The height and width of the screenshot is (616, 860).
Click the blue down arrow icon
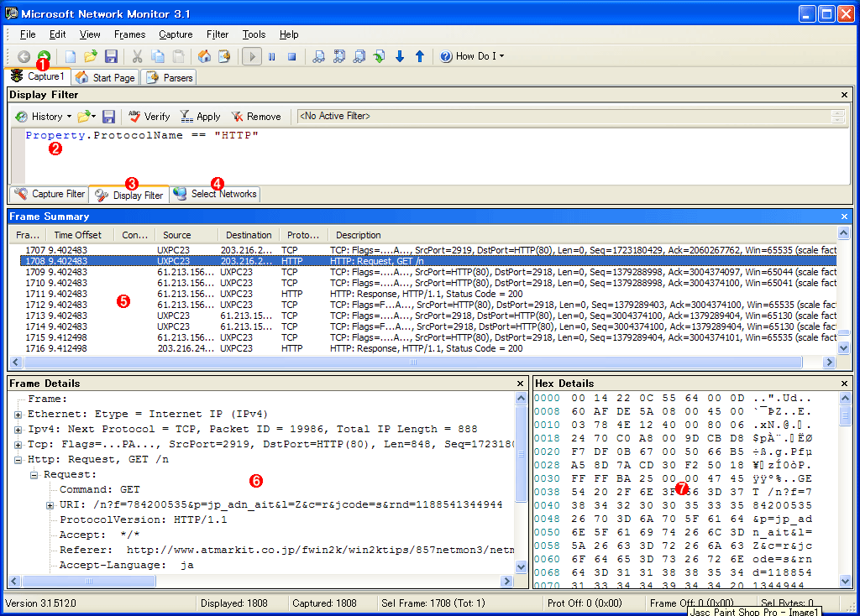(400, 56)
